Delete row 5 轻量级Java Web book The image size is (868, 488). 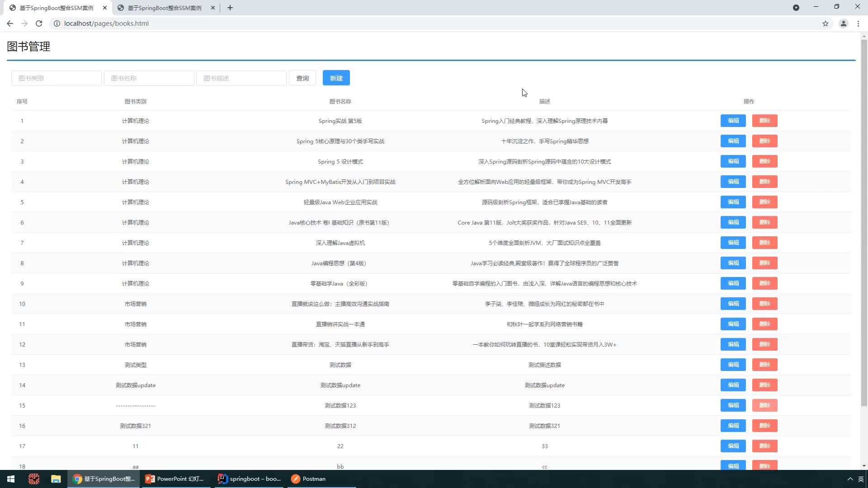[x=765, y=202]
